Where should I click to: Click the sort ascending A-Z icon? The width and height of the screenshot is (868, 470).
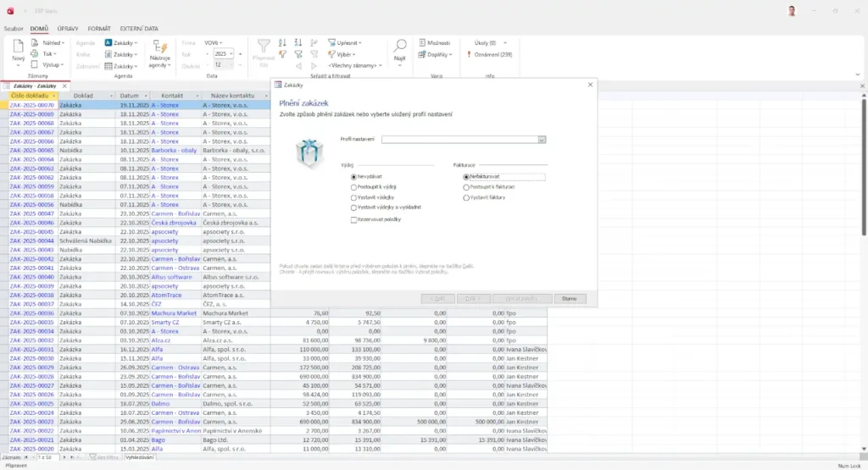point(284,42)
